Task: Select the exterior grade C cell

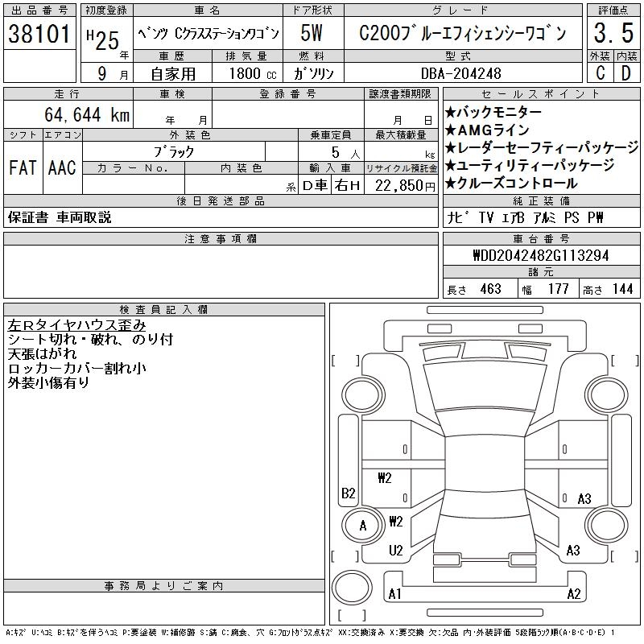Action: tap(598, 73)
